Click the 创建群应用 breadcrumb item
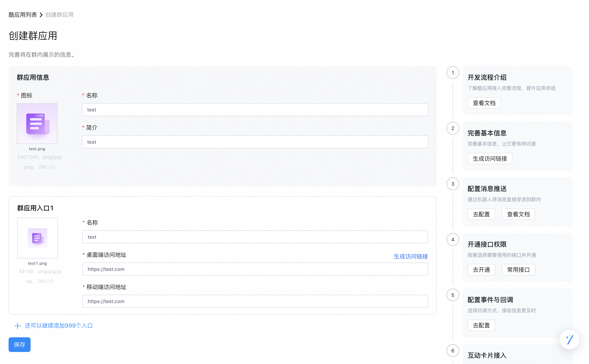The width and height of the screenshot is (589, 364). (60, 15)
